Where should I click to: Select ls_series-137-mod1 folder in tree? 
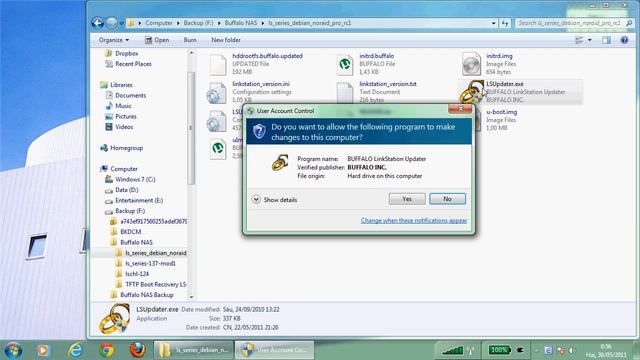(146, 264)
